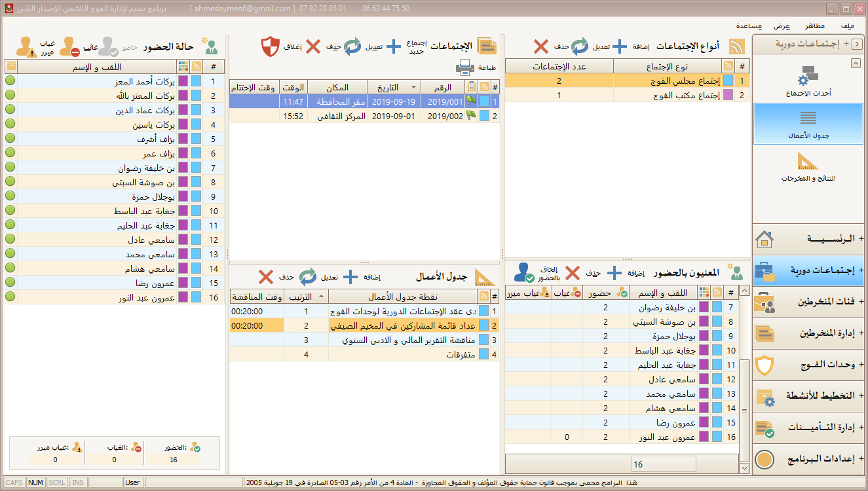Toggle green status circle for عمرون عبد النور

click(10, 297)
